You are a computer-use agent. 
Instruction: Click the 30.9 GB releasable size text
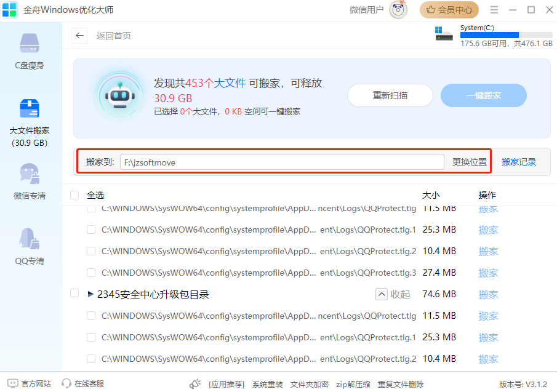coord(173,98)
